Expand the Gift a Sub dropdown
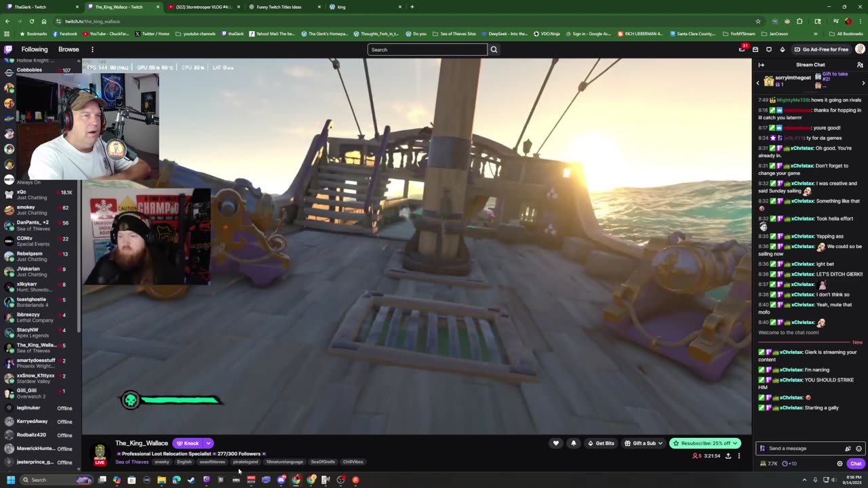The image size is (868, 488). click(660, 443)
